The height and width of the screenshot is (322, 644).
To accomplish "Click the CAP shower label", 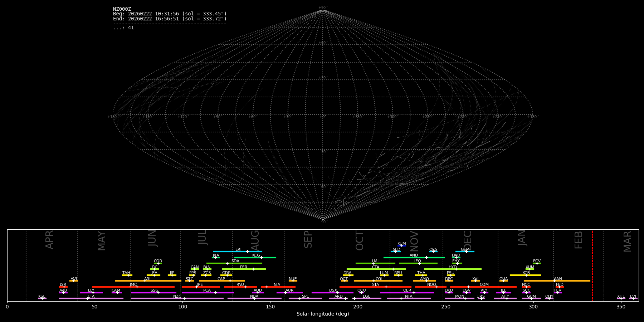I will (x=221, y=279).
